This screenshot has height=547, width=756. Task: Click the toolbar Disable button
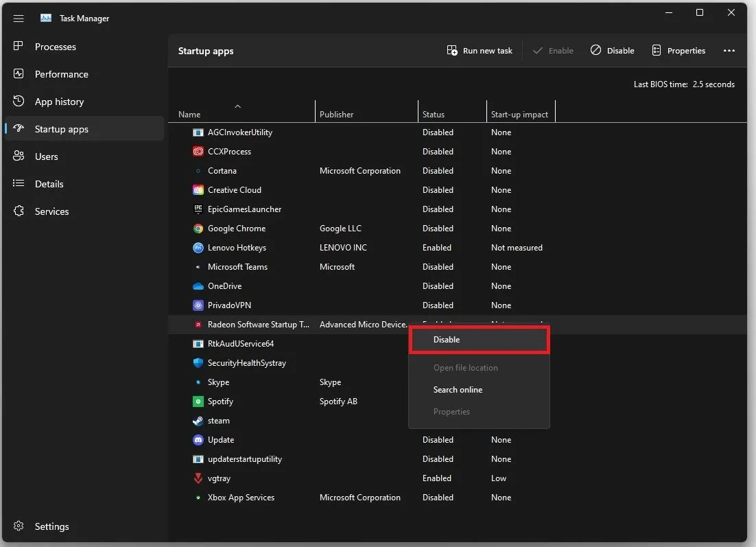613,51
